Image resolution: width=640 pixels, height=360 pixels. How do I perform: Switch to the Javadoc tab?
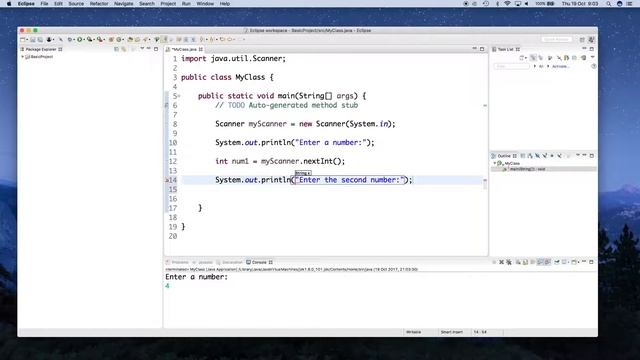(x=202, y=262)
